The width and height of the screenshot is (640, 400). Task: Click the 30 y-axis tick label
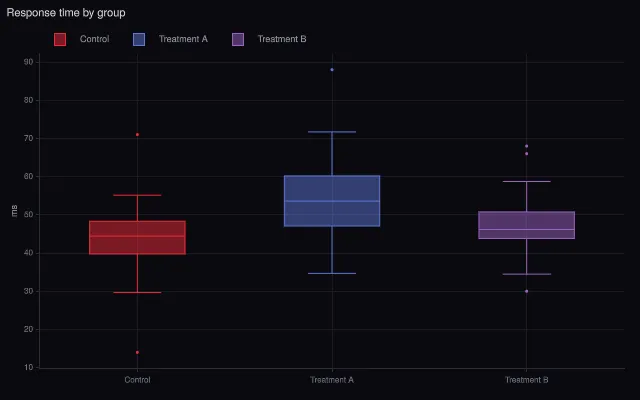click(29, 291)
